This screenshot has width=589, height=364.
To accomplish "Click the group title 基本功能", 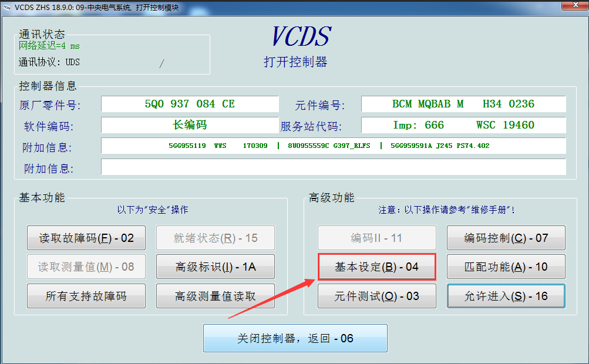I will pos(42,197).
